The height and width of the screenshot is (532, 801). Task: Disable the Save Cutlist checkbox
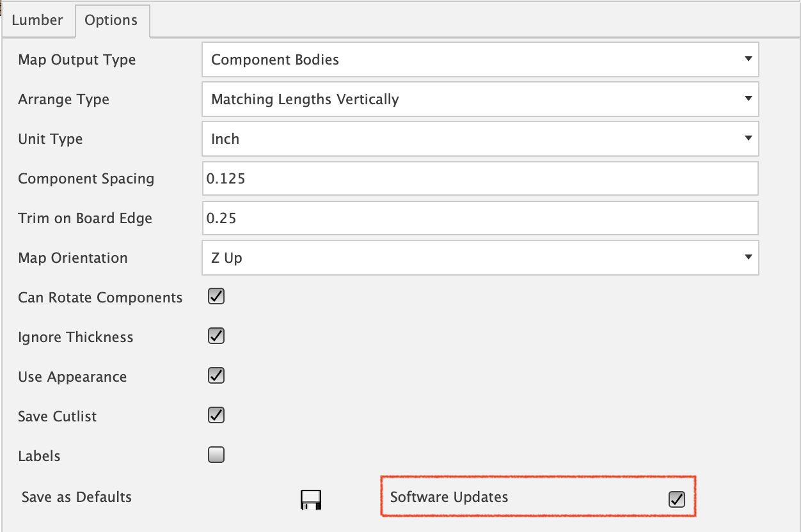click(x=216, y=416)
